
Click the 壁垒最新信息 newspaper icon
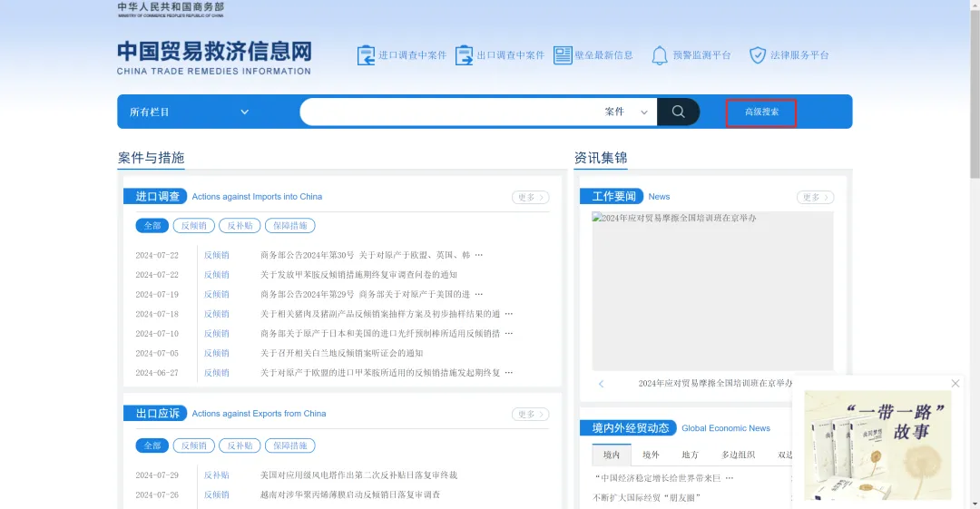tap(563, 55)
